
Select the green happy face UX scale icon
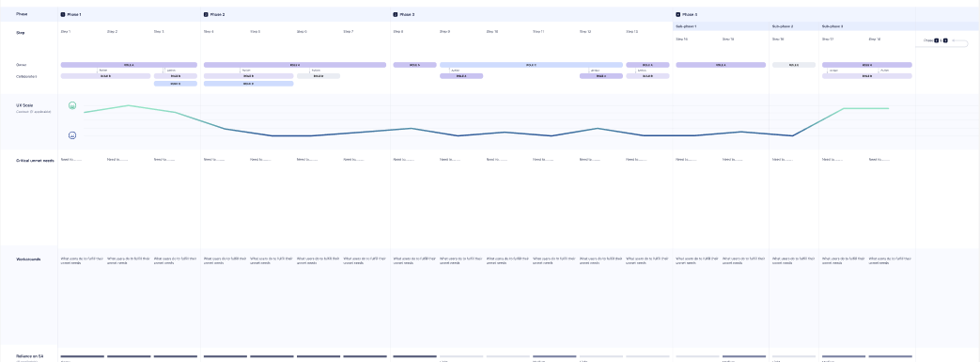[72, 105]
